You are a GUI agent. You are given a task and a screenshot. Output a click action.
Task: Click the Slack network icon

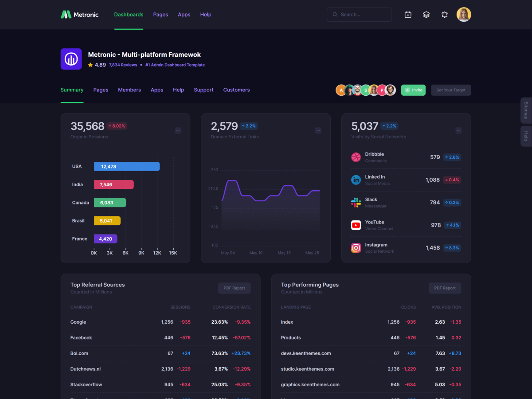(356, 203)
